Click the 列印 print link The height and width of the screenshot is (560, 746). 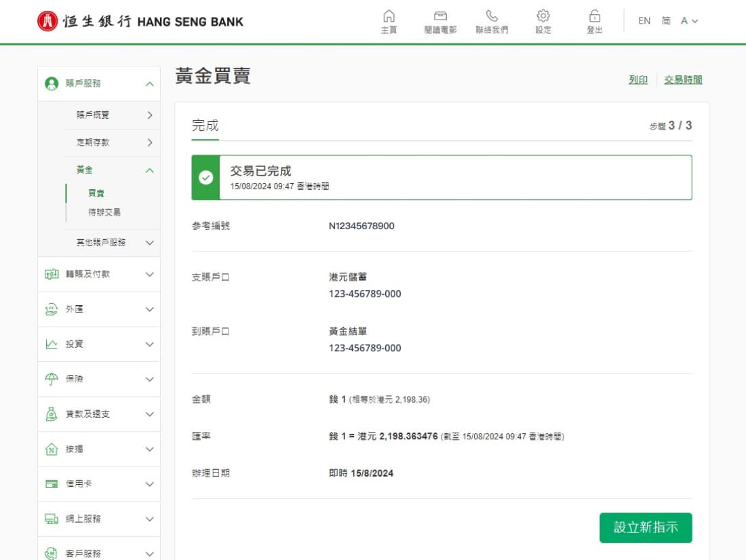[638, 80]
